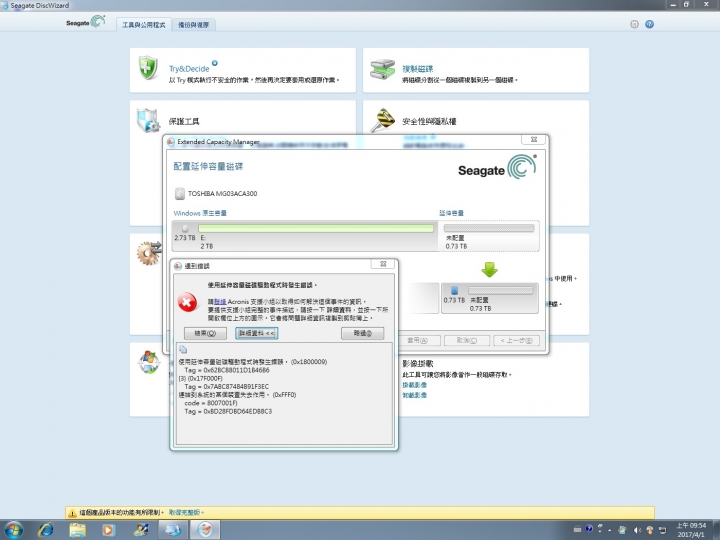Open Windows Media Player from the taskbar

(x=108, y=530)
